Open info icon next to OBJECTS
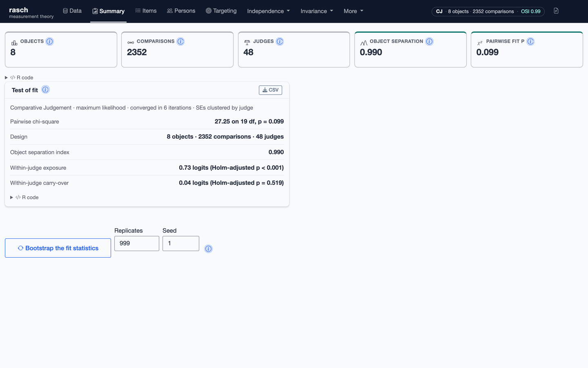588x368 pixels. pyautogui.click(x=49, y=41)
